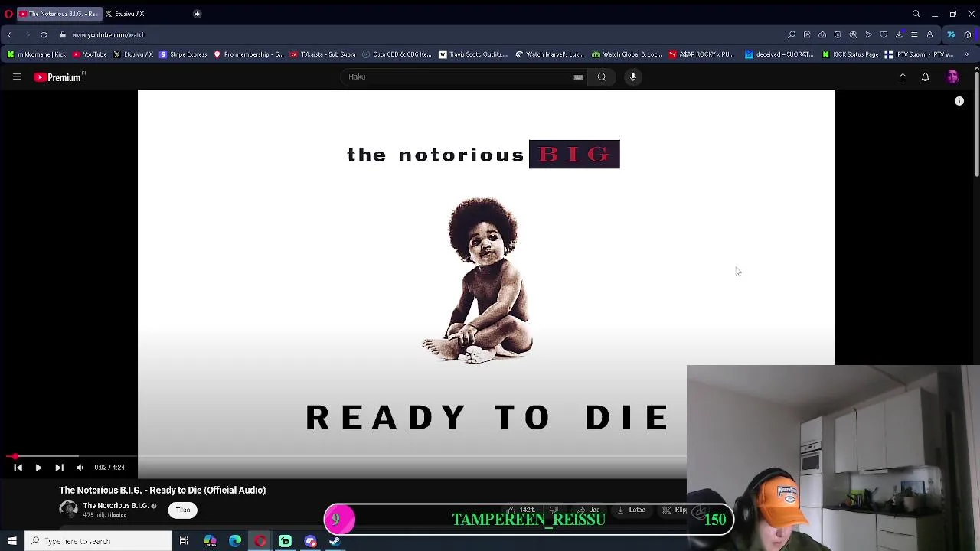980x551 pixels.
Task: Open the Watch Marvel's Luk... bookmark
Action: (x=550, y=54)
